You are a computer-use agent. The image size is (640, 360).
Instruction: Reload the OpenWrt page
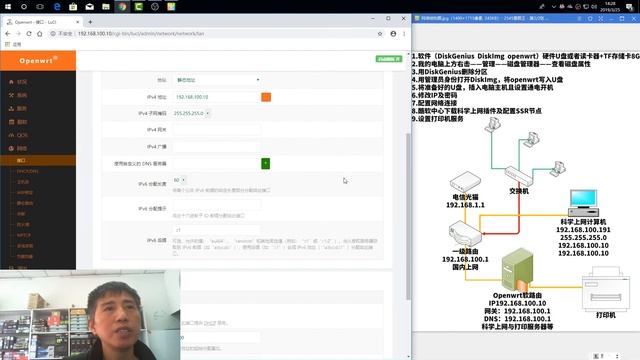[x=29, y=33]
